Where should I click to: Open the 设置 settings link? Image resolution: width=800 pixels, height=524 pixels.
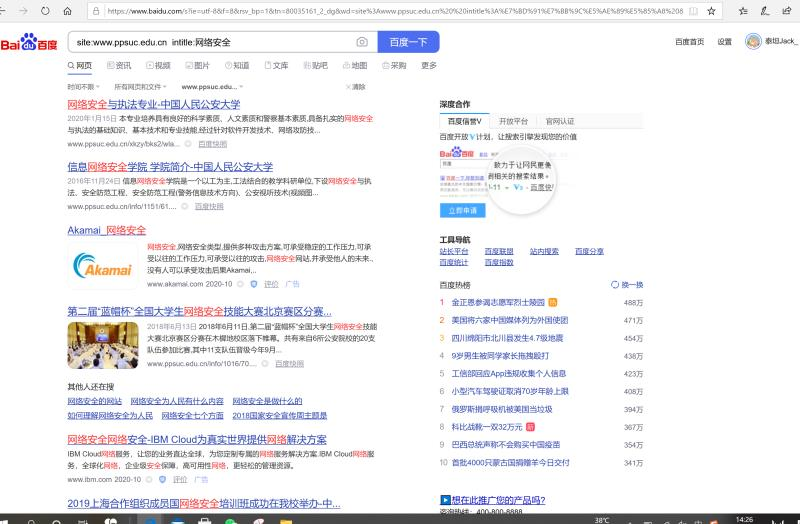[x=724, y=41]
